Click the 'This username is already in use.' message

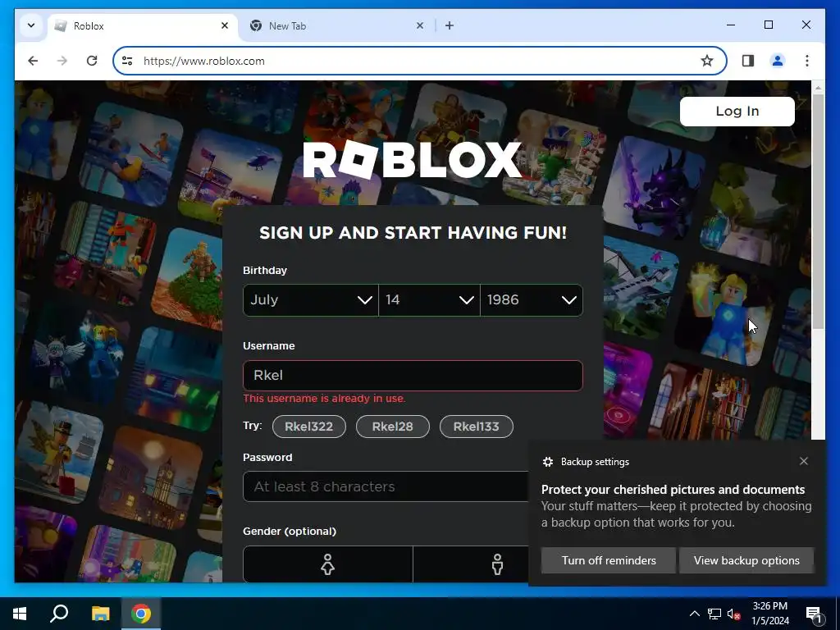324,398
